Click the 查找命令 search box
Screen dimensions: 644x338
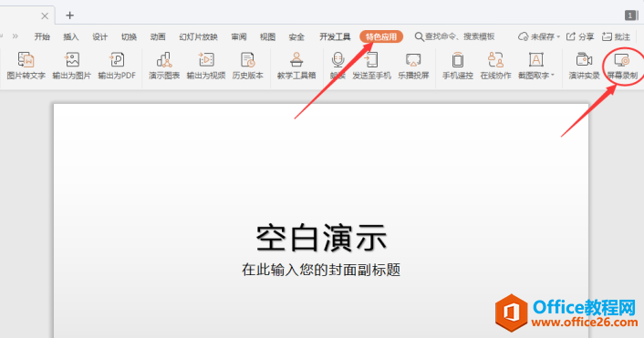point(454,37)
